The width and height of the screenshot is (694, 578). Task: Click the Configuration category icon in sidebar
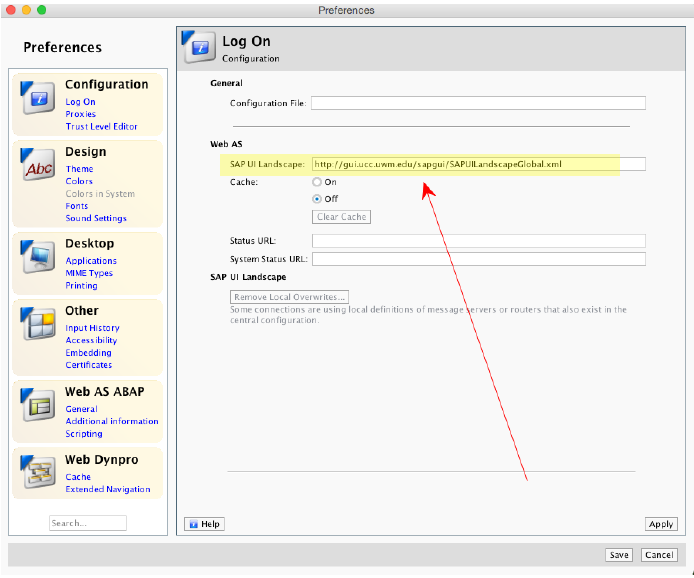pos(38,97)
